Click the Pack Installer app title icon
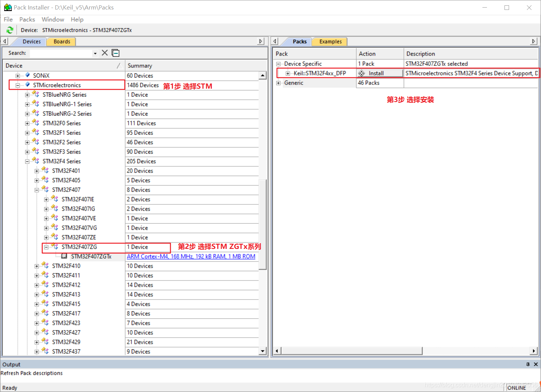 [8, 7]
